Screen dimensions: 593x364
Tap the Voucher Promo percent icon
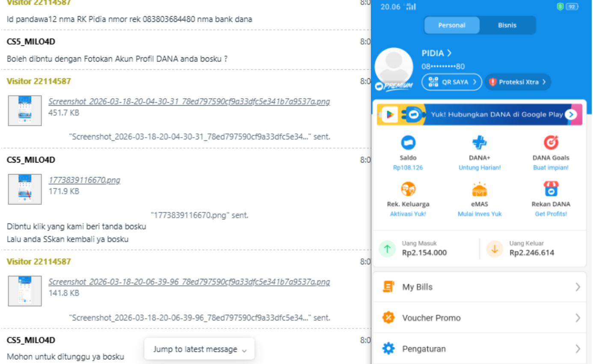(388, 317)
